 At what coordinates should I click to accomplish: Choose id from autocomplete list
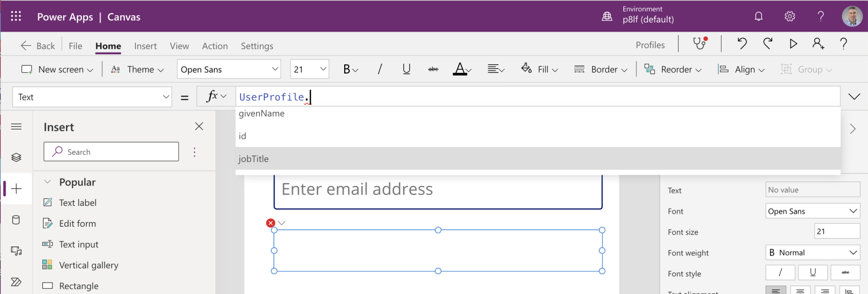pyautogui.click(x=538, y=136)
